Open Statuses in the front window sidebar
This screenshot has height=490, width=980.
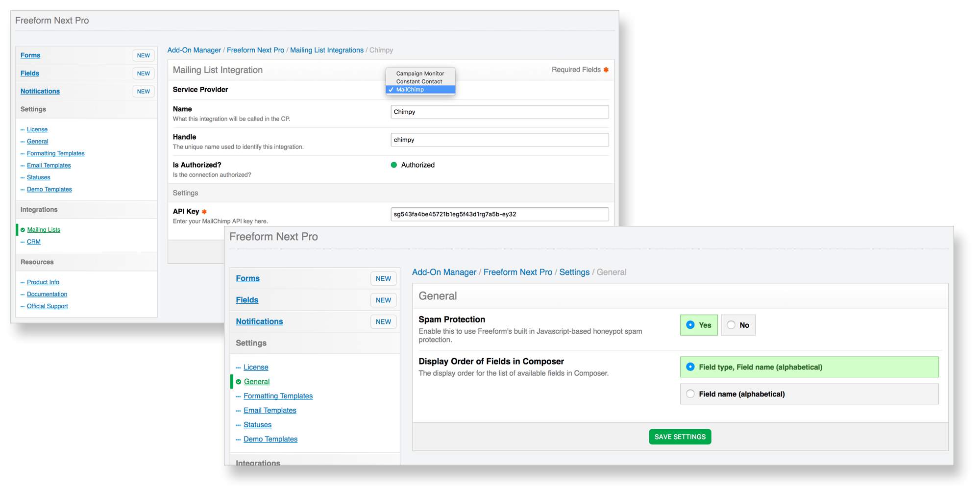point(257,425)
